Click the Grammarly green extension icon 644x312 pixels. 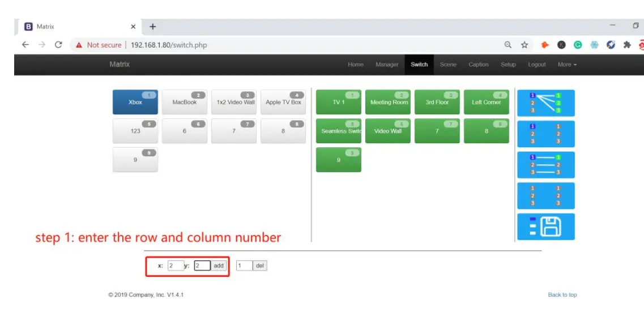pyautogui.click(x=578, y=45)
